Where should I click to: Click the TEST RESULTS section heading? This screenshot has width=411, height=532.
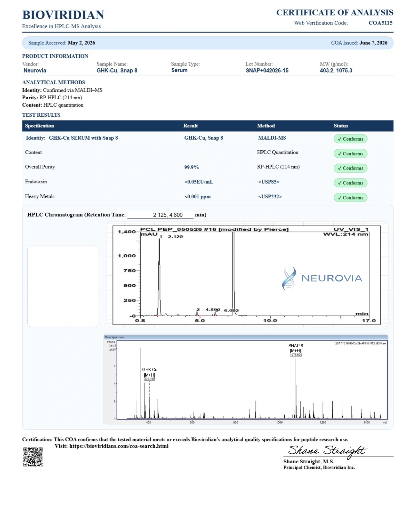point(41,115)
